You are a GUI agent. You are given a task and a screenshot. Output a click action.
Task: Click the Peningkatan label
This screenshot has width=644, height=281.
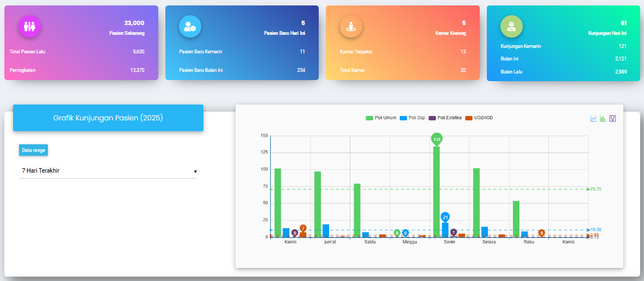tap(23, 70)
